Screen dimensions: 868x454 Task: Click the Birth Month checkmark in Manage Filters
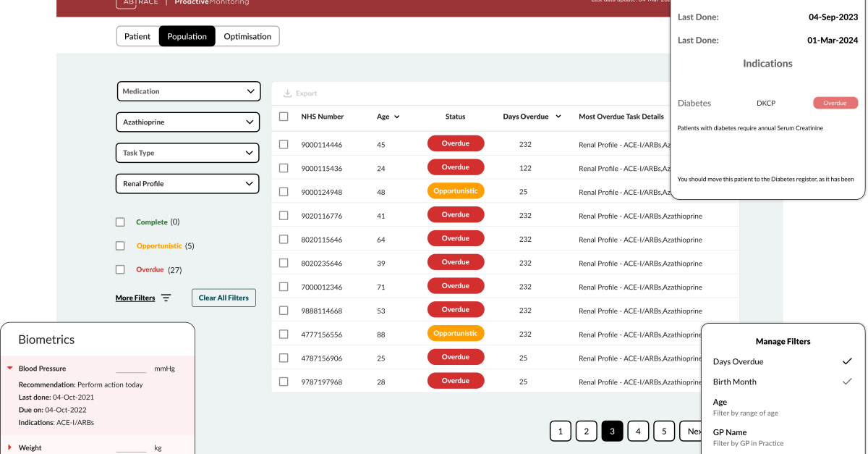pyautogui.click(x=846, y=382)
